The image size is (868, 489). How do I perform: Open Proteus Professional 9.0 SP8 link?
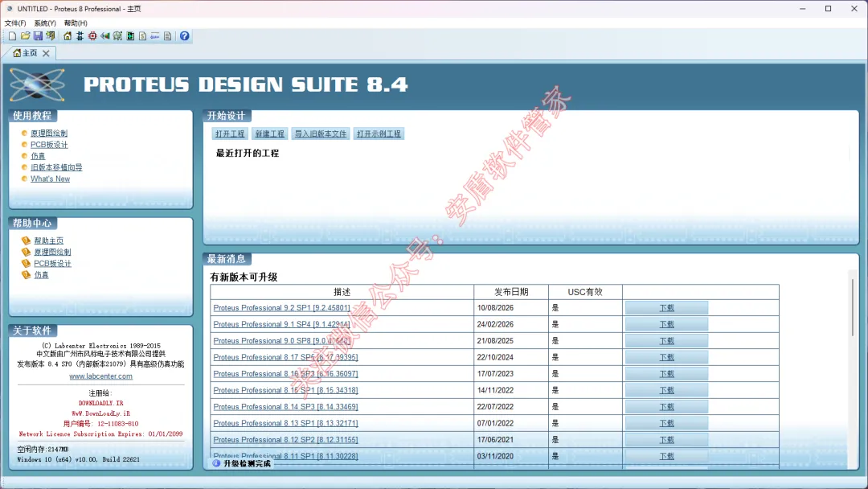(x=282, y=341)
